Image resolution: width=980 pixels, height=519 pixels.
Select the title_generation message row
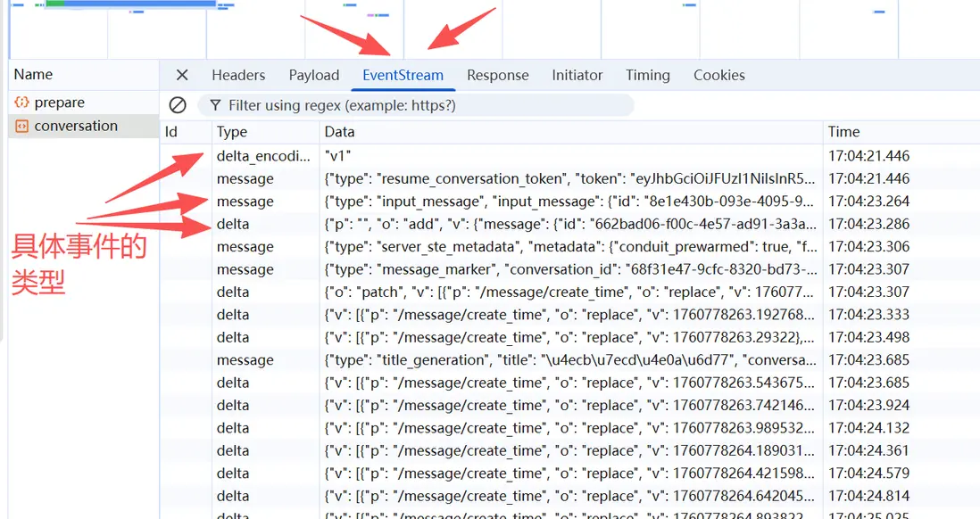[x=571, y=360]
